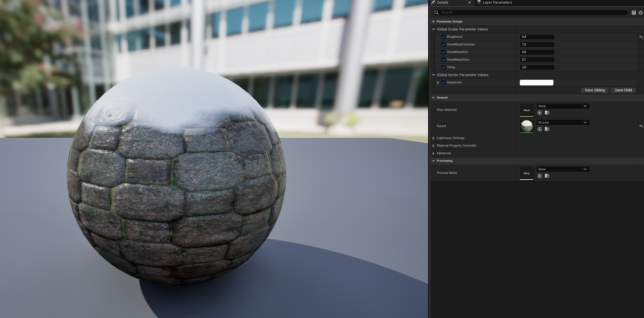Reset Roughness to default value
Screen dimensions: 644x318
point(641,37)
